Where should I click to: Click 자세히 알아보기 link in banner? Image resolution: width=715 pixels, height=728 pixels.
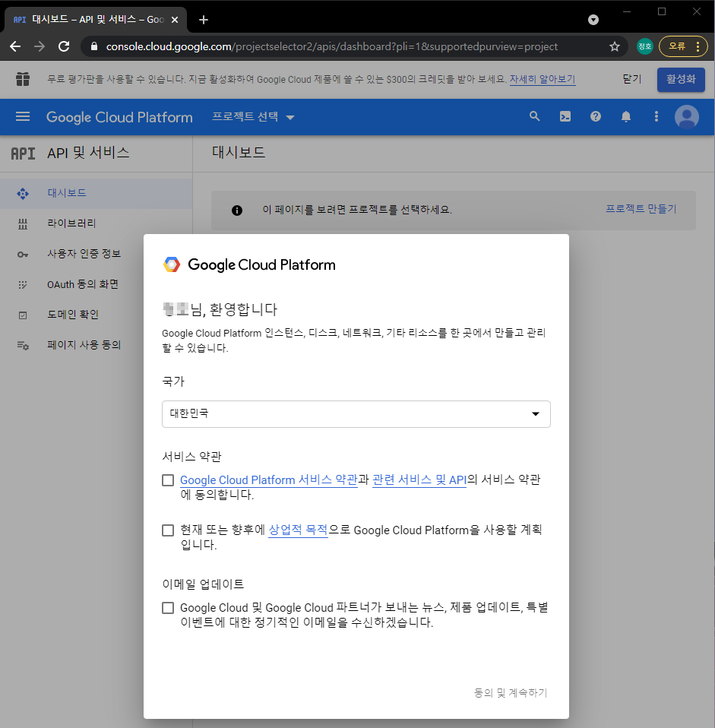(x=543, y=79)
